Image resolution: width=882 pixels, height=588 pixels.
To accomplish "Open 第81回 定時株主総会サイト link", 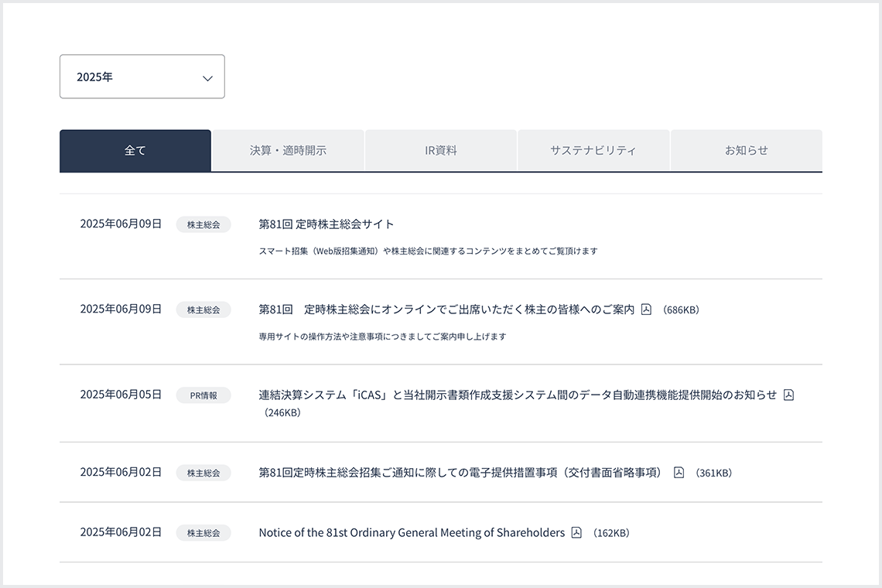I will click(326, 224).
